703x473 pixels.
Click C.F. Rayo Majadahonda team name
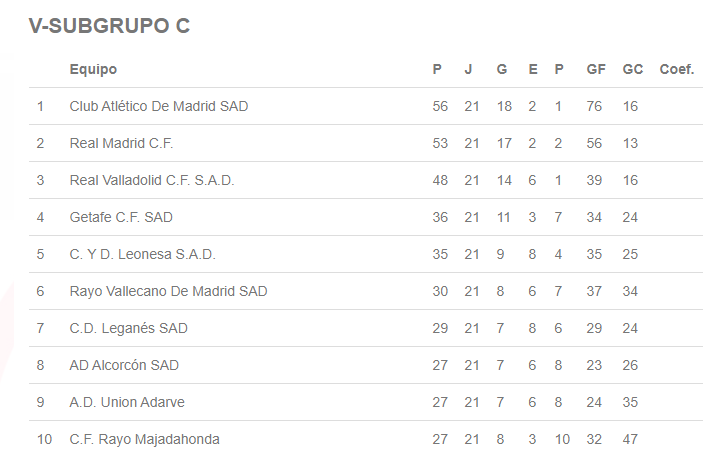144,439
